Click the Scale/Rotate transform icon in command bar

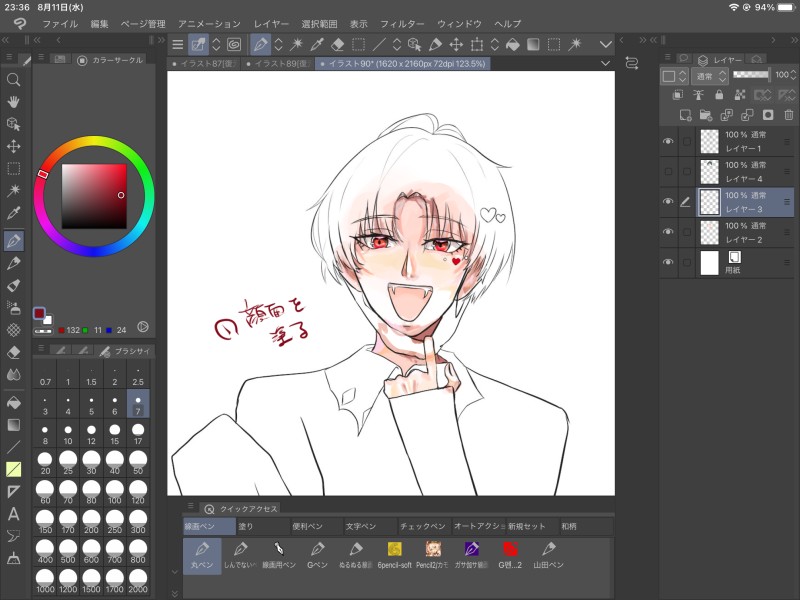[477, 44]
